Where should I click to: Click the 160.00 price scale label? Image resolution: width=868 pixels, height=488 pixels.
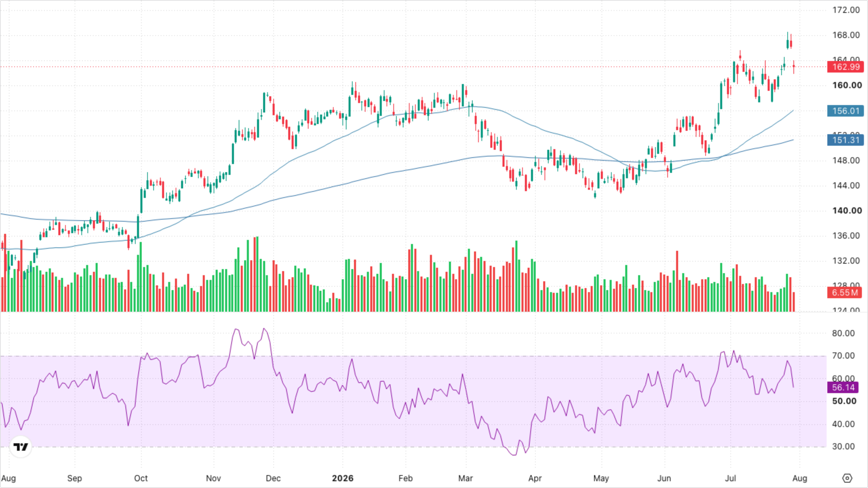[847, 85]
